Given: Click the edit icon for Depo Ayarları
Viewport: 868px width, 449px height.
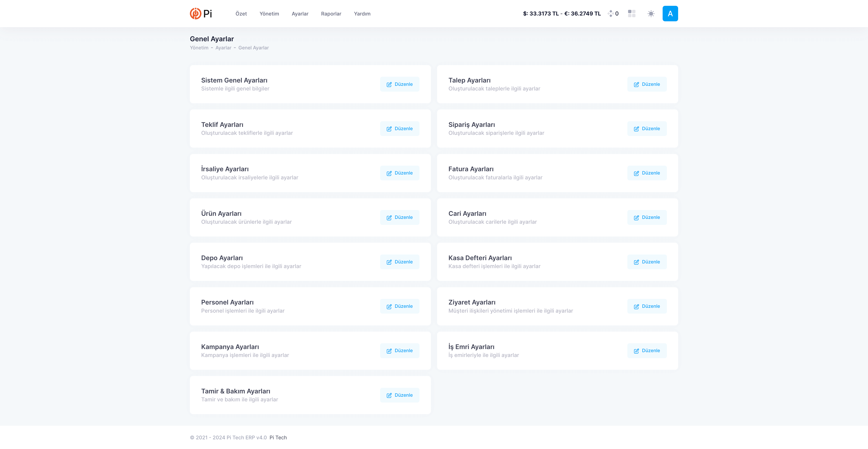Looking at the screenshot, I should 389,262.
